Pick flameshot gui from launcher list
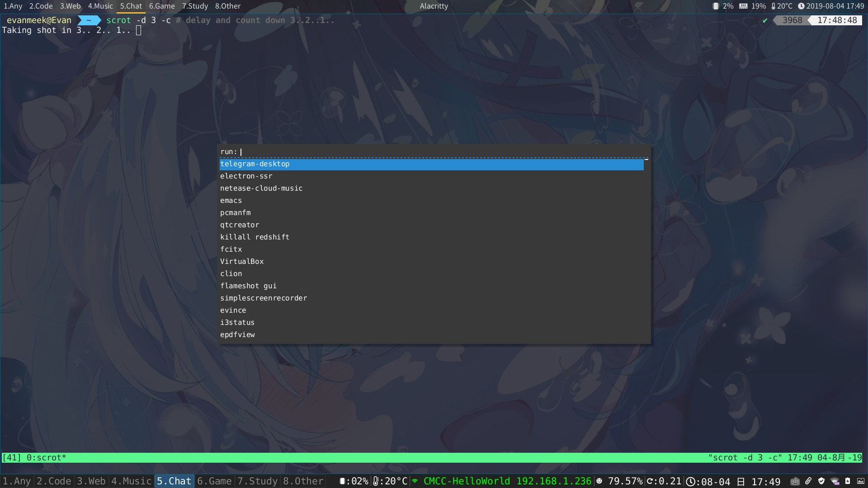868x488 pixels. (248, 286)
